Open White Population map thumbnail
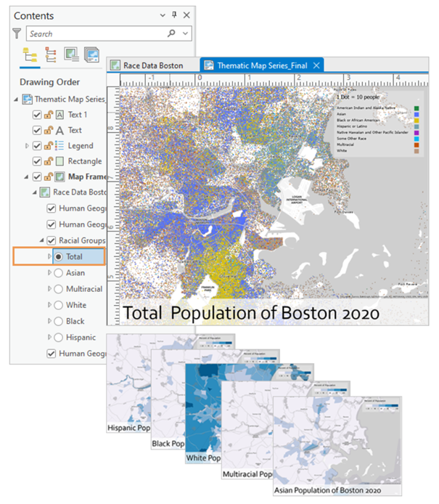This screenshot has height=504, width=439. [203, 414]
